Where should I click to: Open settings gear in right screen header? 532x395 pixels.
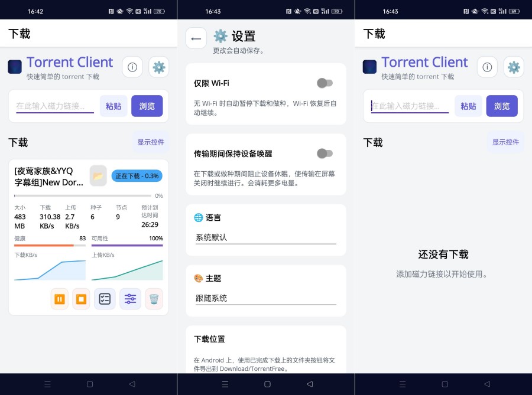point(514,67)
